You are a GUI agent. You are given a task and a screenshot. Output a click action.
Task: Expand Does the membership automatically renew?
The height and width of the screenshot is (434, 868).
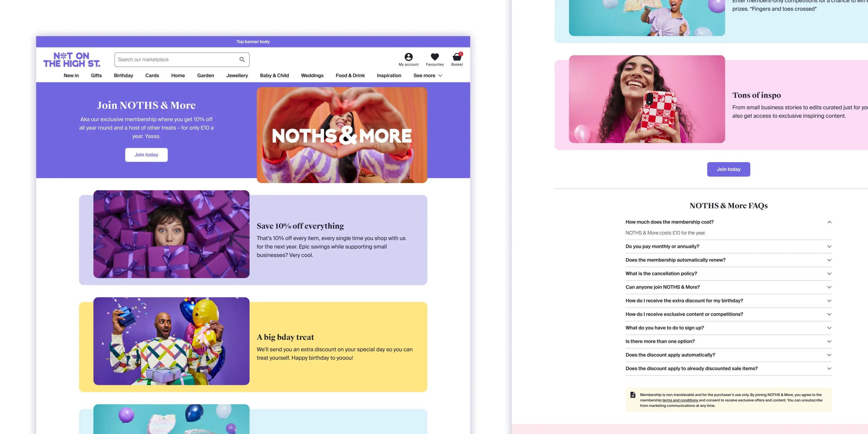pyautogui.click(x=729, y=260)
